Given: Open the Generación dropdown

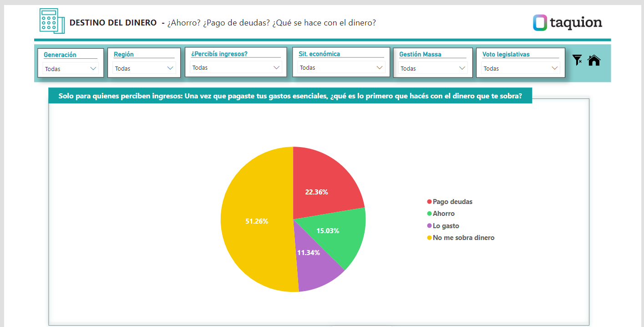Looking at the screenshot, I should (71, 69).
